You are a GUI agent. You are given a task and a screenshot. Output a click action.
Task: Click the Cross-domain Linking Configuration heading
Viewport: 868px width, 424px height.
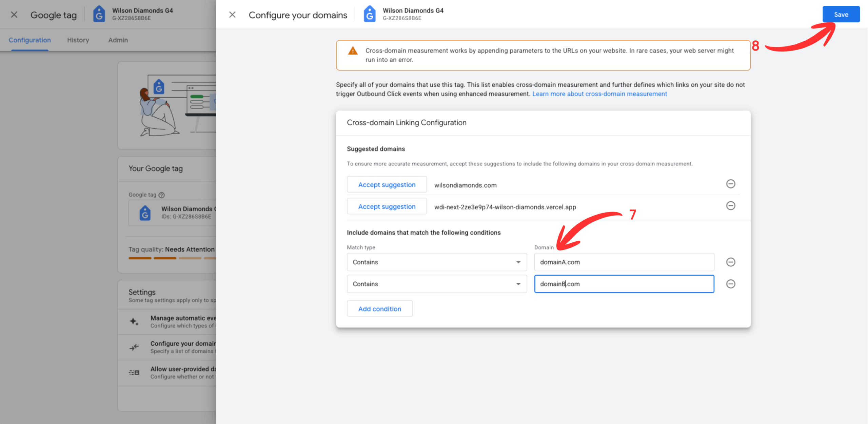(407, 123)
